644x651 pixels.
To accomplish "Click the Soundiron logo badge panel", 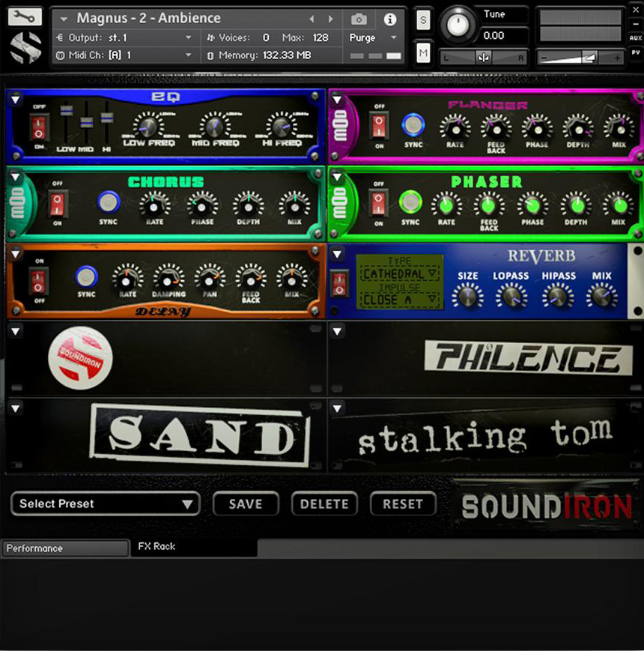I will click(81, 359).
